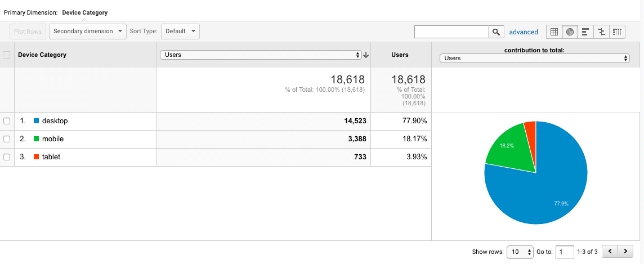Open the Secondary dimension dropdown
The image size is (644, 264).
tap(87, 31)
